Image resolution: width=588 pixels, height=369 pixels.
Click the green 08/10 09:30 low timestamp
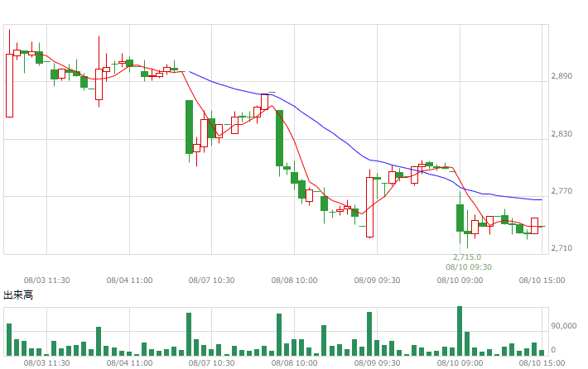click(469, 267)
